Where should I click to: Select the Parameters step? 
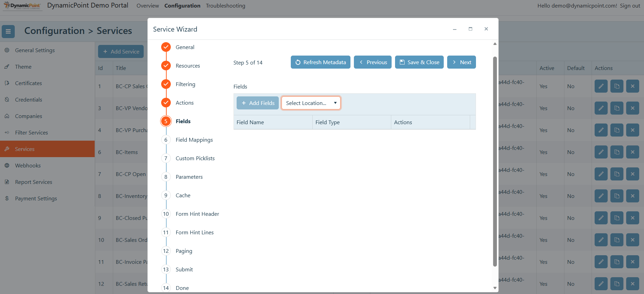[189, 177]
